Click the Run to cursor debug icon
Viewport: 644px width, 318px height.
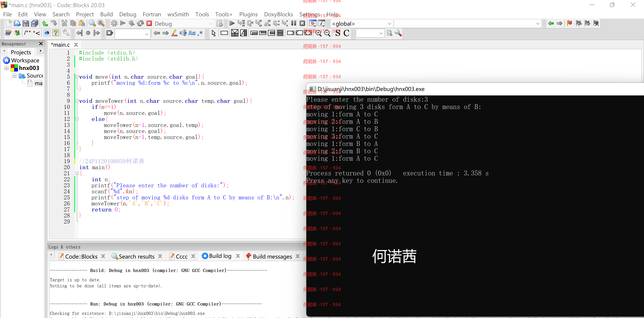241,23
